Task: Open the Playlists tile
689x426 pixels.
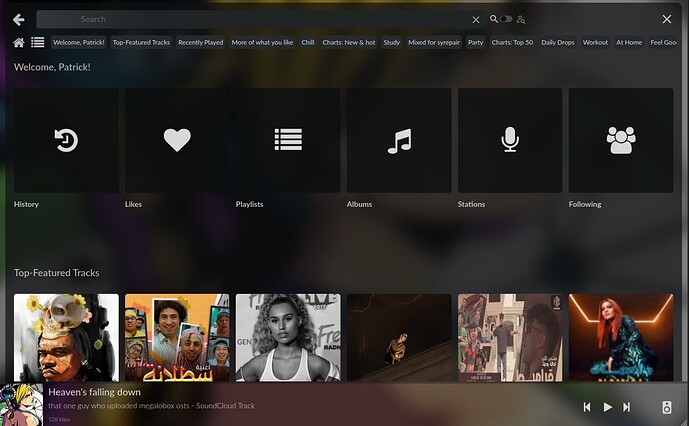Action: pos(288,140)
